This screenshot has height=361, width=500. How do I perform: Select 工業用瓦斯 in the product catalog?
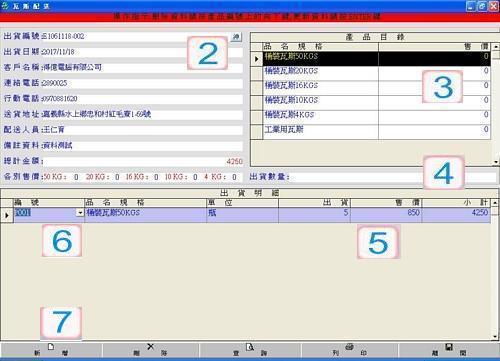321,131
